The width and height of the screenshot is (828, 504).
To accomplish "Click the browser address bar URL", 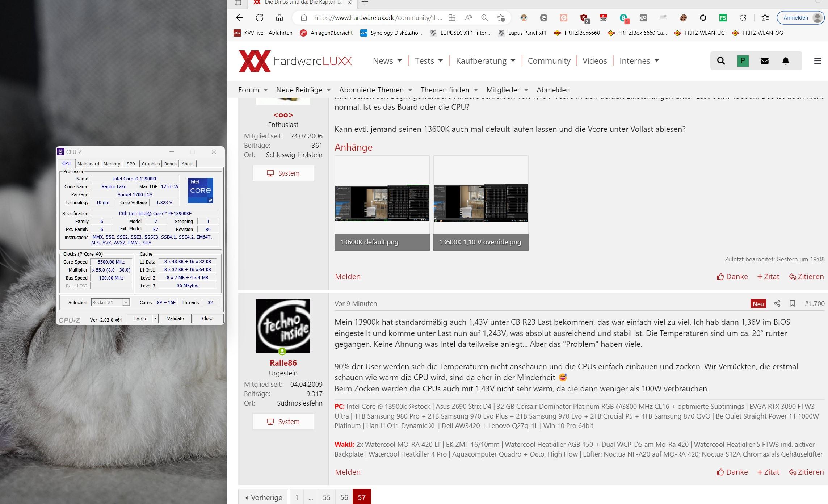I will 378,18.
